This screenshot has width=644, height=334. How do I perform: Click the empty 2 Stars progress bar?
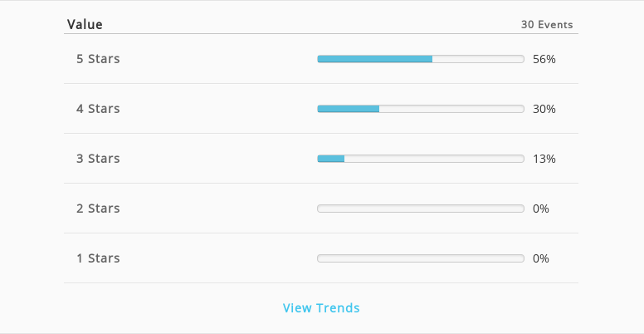[x=421, y=209]
